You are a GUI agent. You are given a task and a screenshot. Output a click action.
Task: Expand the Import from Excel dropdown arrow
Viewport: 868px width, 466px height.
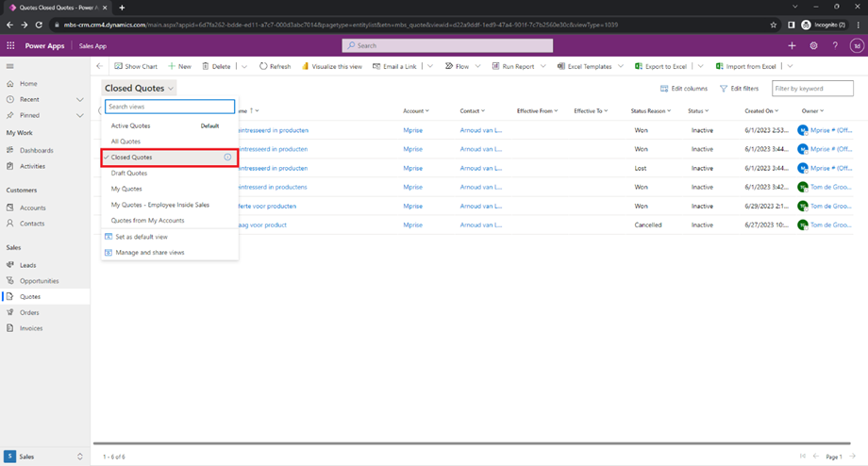coord(790,66)
